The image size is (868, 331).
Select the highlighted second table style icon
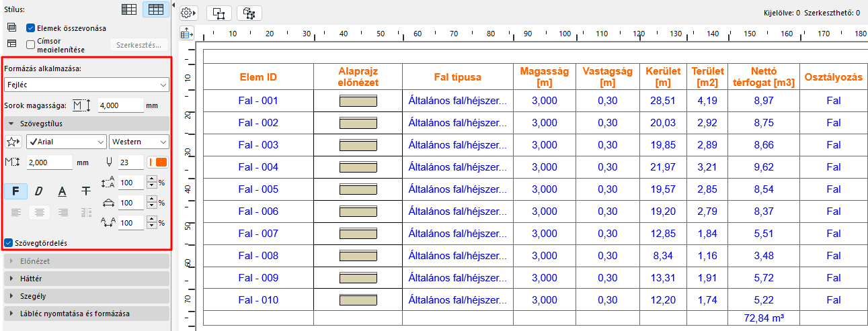[156, 9]
